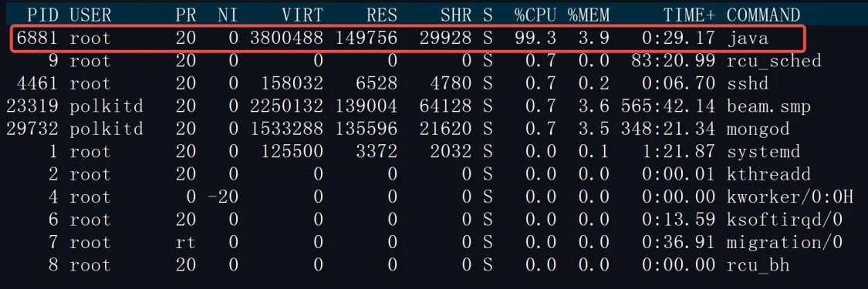Click the NI value -20

(222, 197)
